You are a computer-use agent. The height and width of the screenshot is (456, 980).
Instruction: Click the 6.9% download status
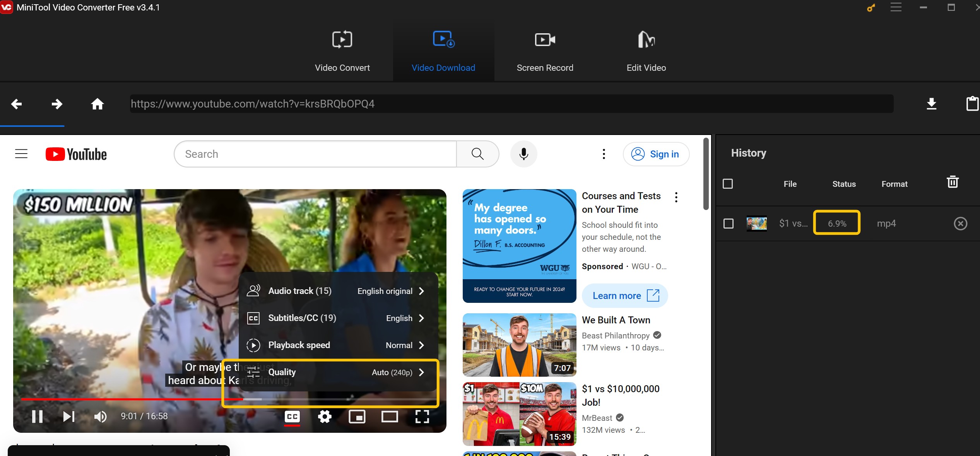837,223
